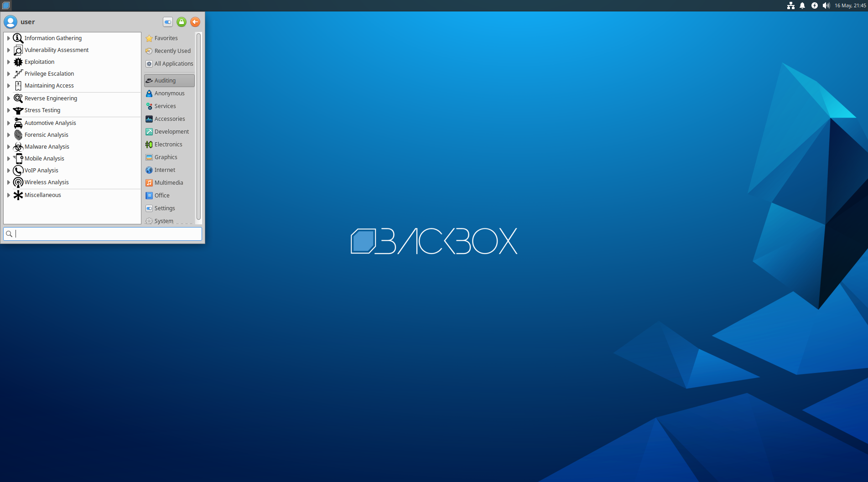Screen dimensions: 868x482
Task: Open the notifications bell icon
Action: pos(802,5)
